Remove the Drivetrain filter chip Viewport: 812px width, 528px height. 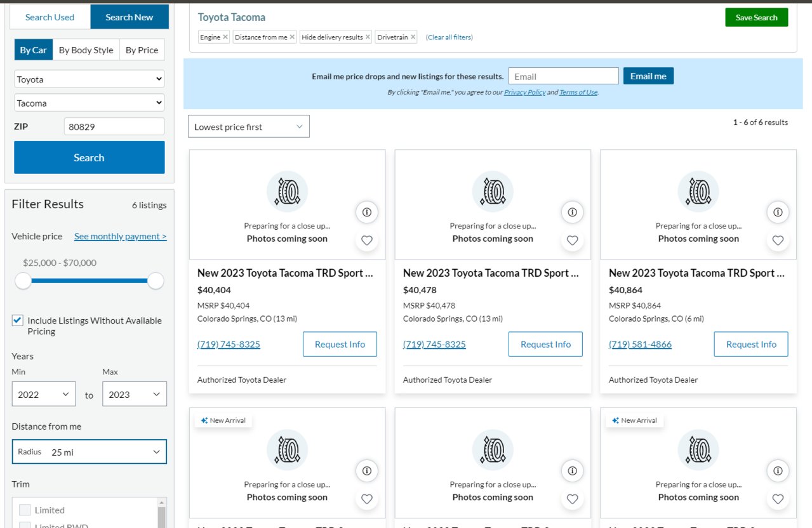(413, 37)
